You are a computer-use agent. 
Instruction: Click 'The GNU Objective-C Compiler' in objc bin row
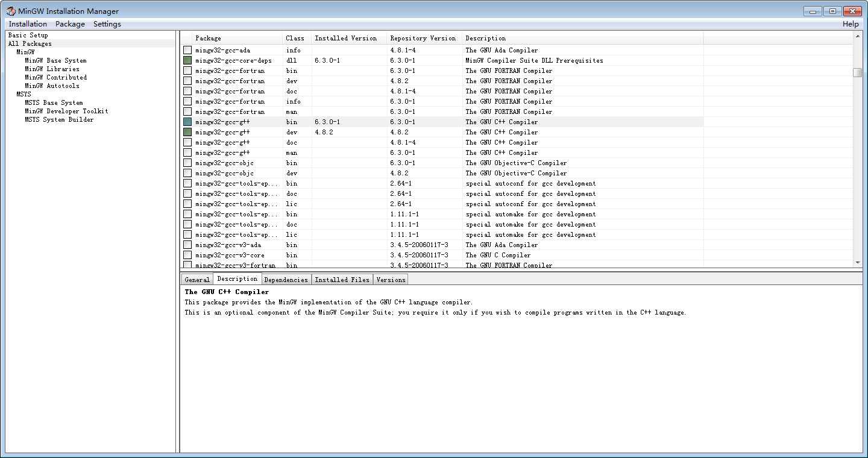click(516, 163)
